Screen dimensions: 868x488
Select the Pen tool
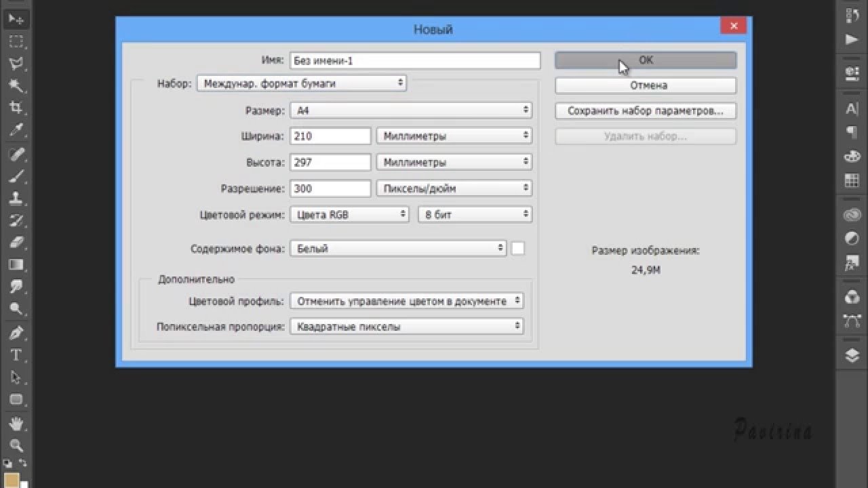(x=16, y=333)
